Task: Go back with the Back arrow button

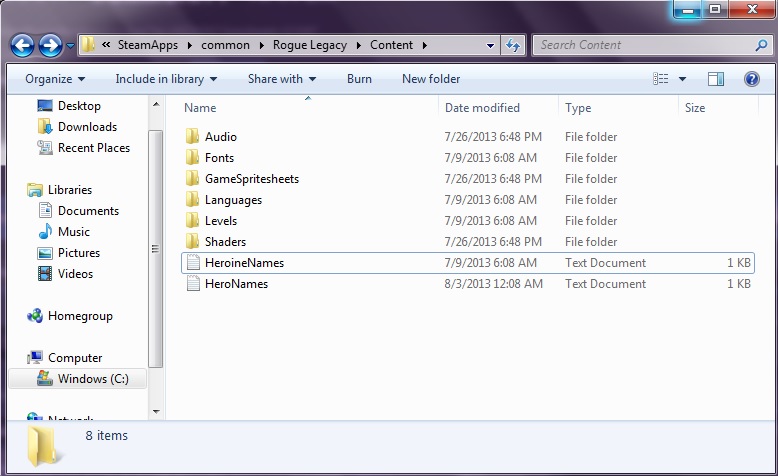Action: coord(22,46)
